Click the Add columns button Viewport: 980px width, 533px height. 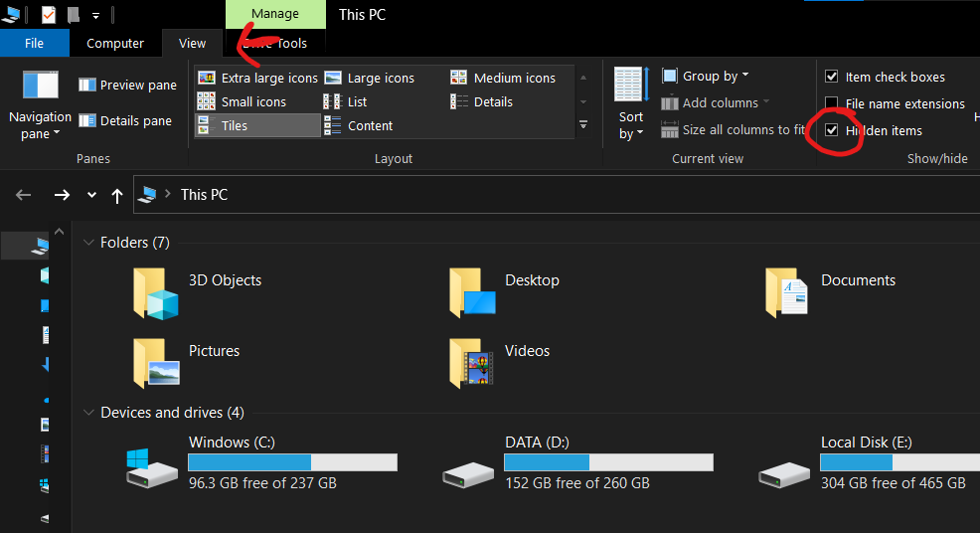pos(712,102)
